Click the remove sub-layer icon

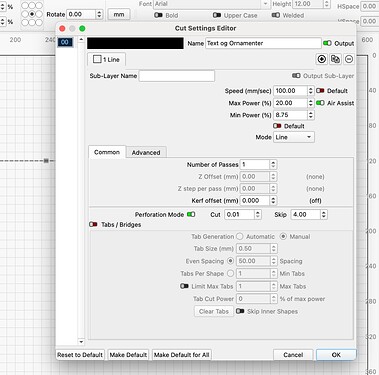click(x=349, y=59)
